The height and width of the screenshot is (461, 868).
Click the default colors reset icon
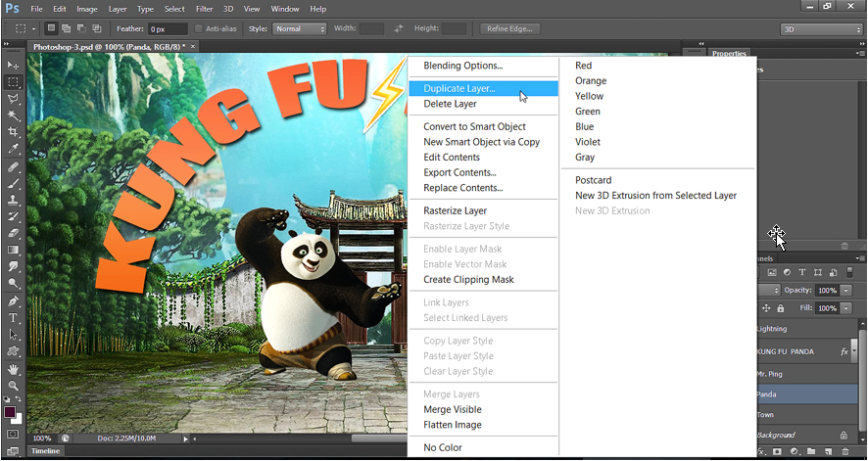pyautogui.click(x=7, y=398)
